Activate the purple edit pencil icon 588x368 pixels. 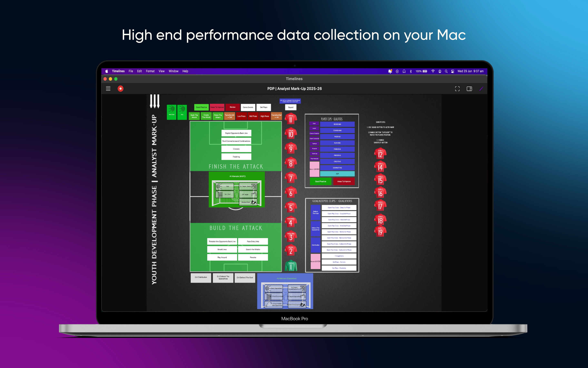(x=481, y=89)
